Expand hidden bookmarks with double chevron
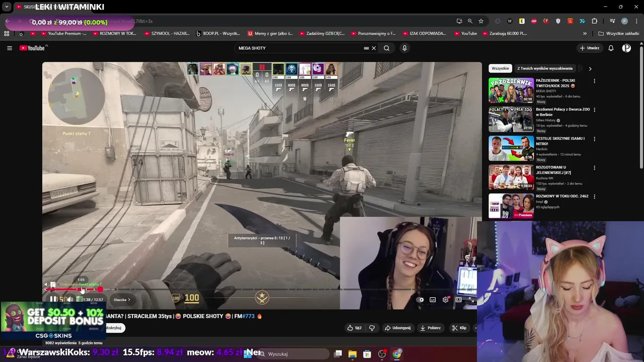 (x=585, y=34)
